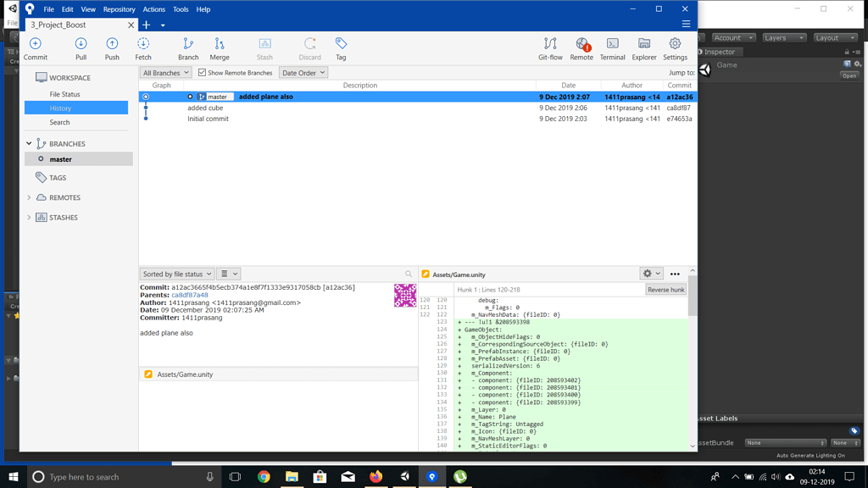Click the Pull toolbar icon

[81, 48]
